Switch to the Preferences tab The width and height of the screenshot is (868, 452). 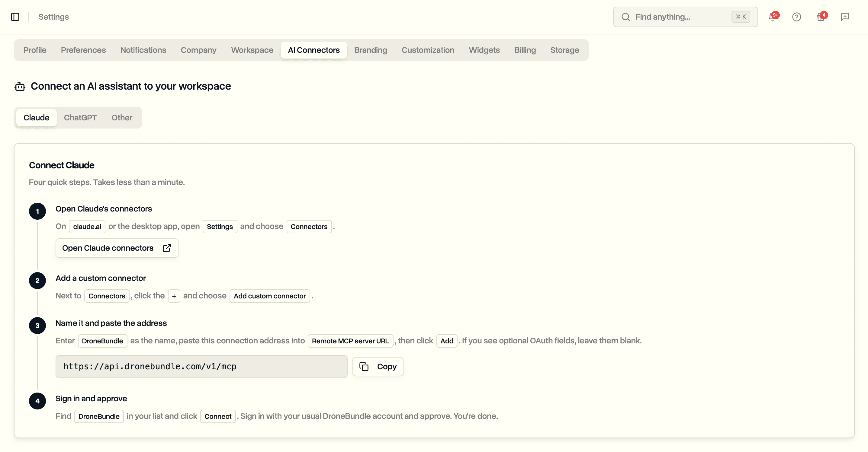click(x=83, y=50)
